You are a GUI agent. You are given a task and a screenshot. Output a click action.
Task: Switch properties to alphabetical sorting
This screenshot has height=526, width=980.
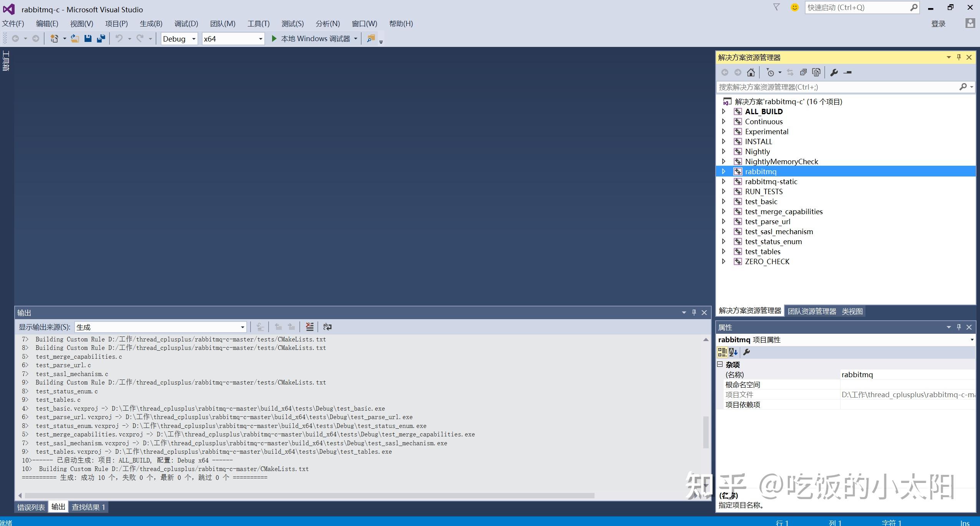[x=733, y=352]
